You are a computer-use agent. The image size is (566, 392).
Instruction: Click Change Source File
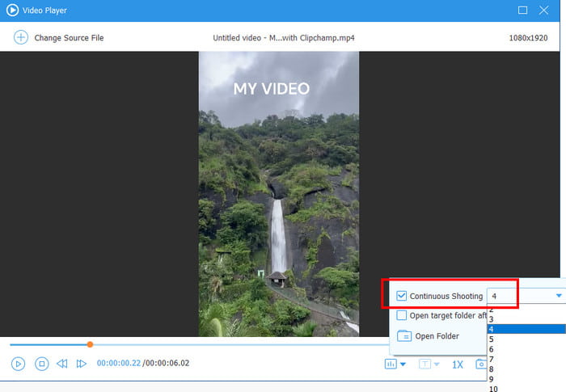[69, 38]
